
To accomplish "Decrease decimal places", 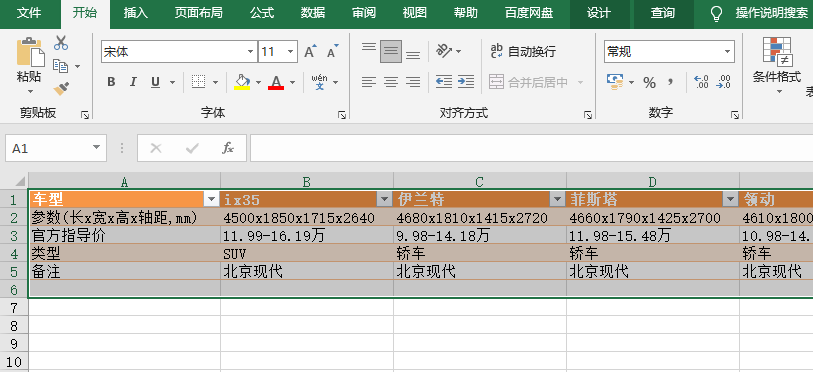I will pyautogui.click(x=724, y=82).
